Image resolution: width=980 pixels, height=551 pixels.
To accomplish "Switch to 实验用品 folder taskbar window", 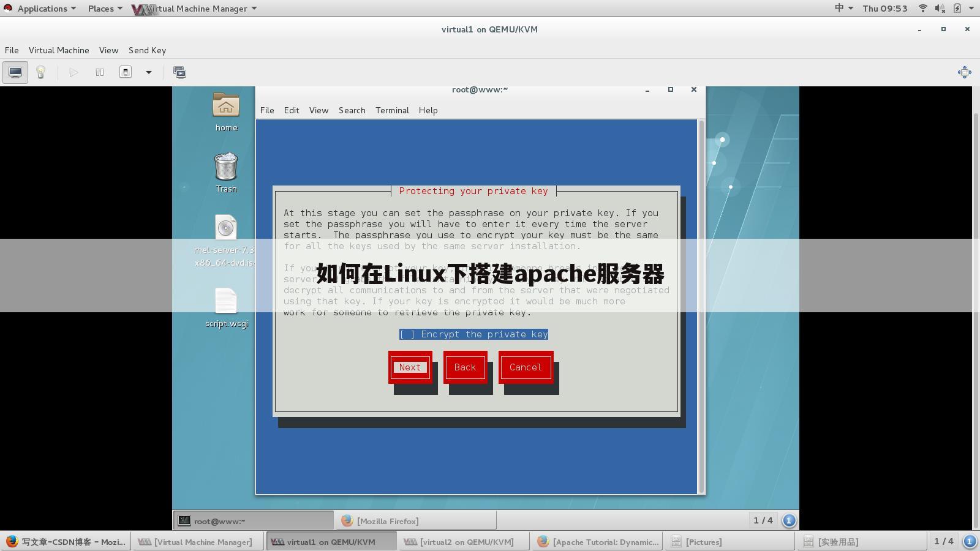I will (862, 542).
